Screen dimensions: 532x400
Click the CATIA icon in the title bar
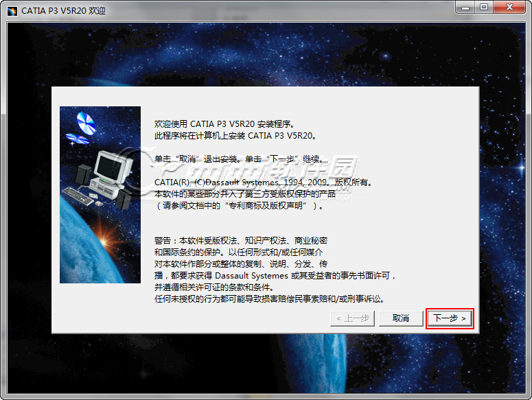coord(12,11)
